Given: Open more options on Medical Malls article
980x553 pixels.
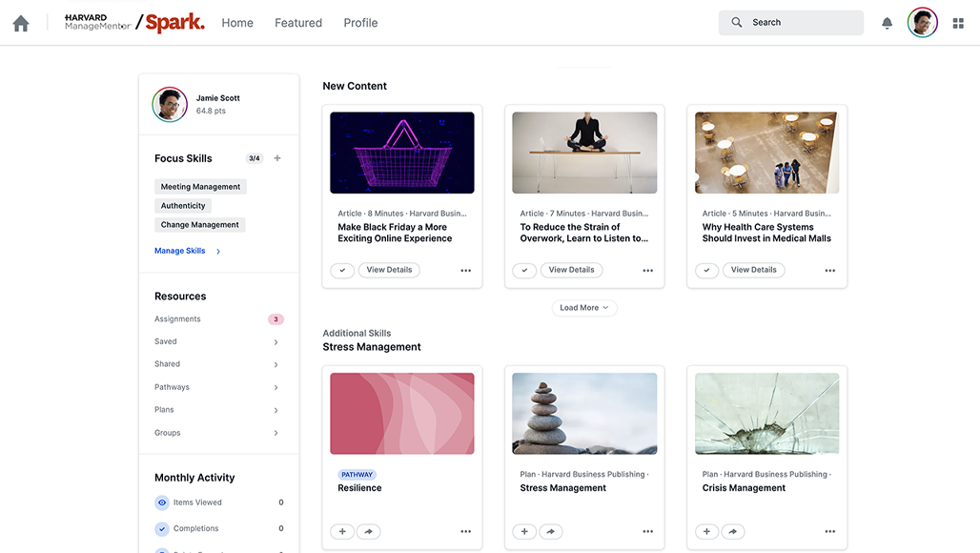Looking at the screenshot, I should (830, 271).
